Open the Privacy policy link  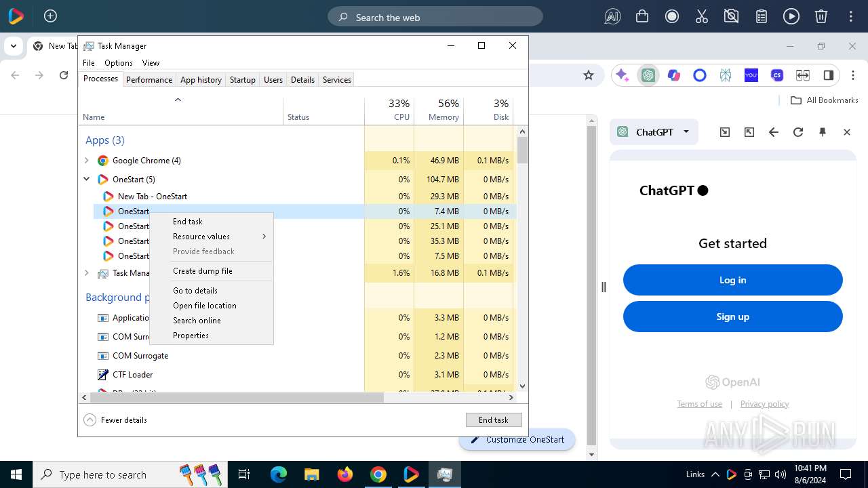[x=764, y=404]
